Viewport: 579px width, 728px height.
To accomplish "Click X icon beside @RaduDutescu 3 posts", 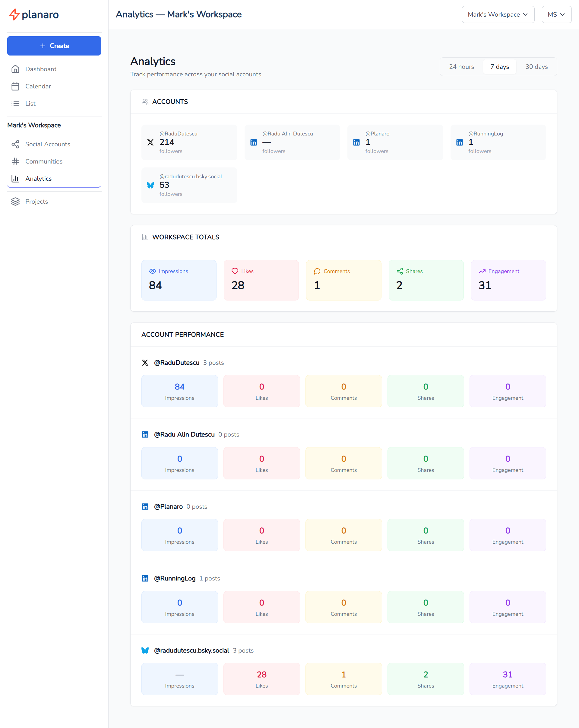I will point(145,363).
